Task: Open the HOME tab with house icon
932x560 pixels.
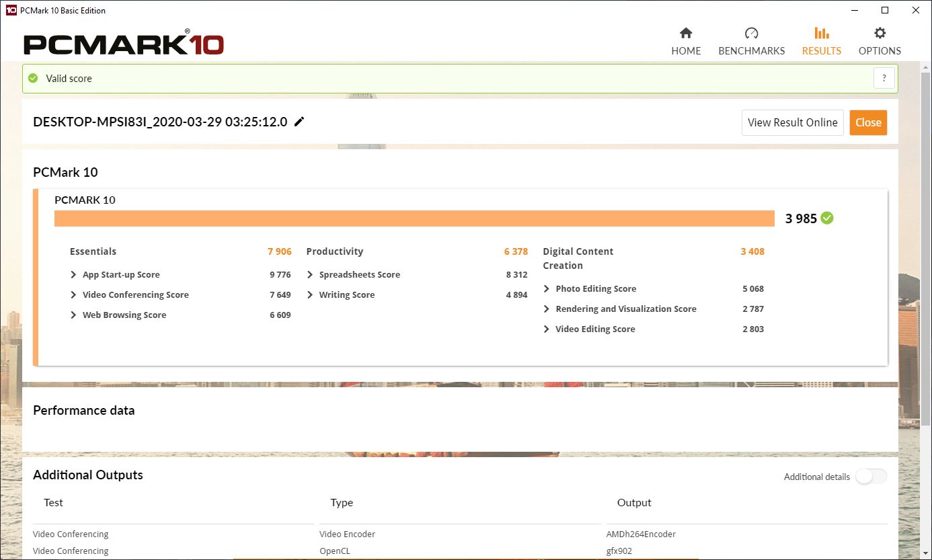Action: [x=686, y=41]
